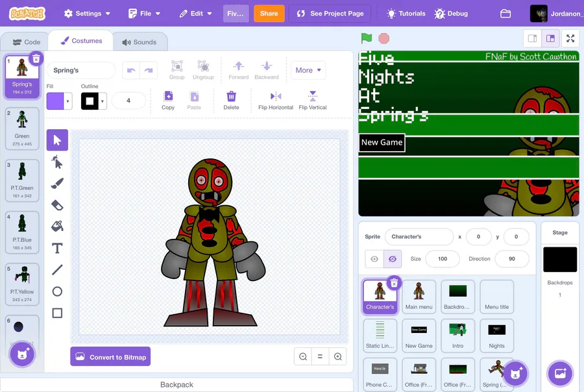Show the sprite with the eye toggle
The image size is (584, 392).
click(x=374, y=259)
